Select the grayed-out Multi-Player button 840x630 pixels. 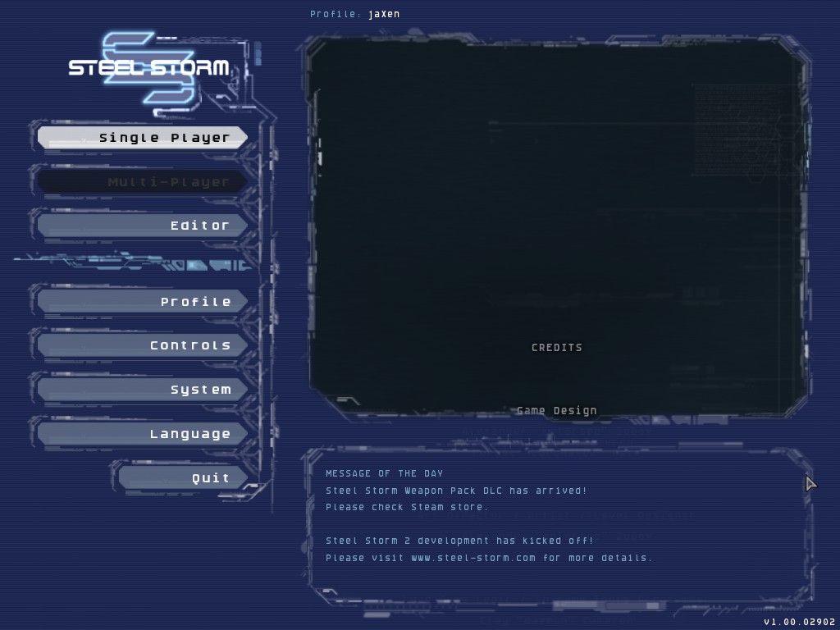(x=143, y=182)
